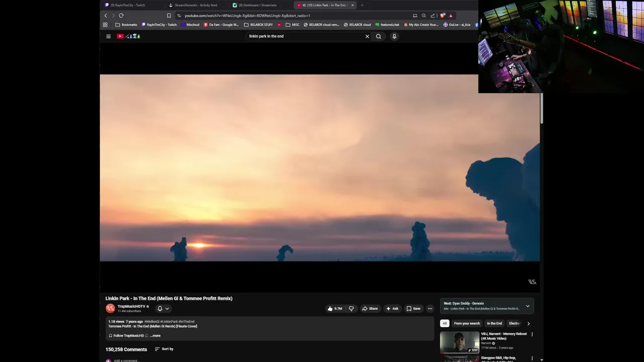Run search with the magnifier button
The width and height of the screenshot is (644, 362).
[x=378, y=36]
